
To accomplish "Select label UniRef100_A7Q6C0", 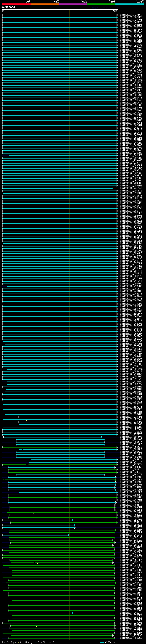I will pos(131,65).
